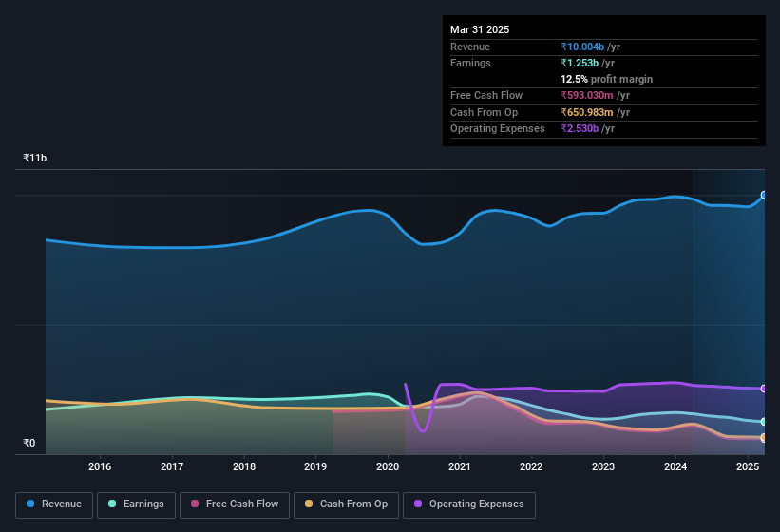780x532 pixels.
Task: Click the 2020 axis label
Action: click(x=388, y=466)
